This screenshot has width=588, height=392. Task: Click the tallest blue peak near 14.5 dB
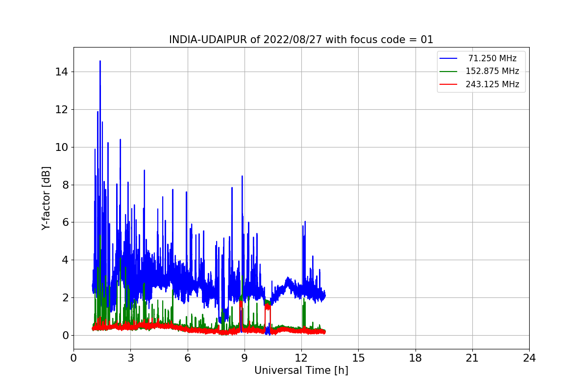click(x=100, y=62)
